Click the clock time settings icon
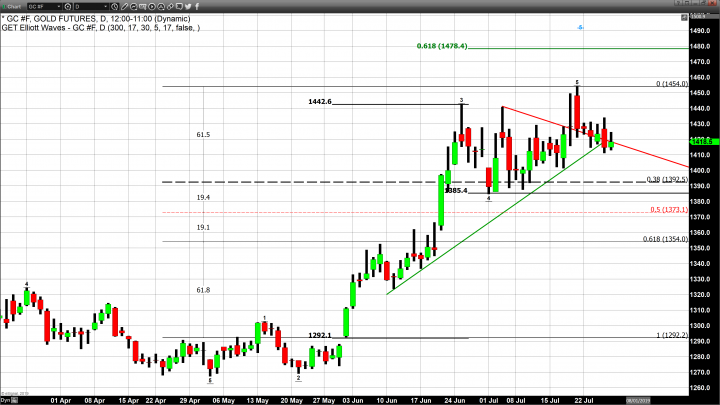The height and width of the screenshot is (405, 720). click(114, 6)
